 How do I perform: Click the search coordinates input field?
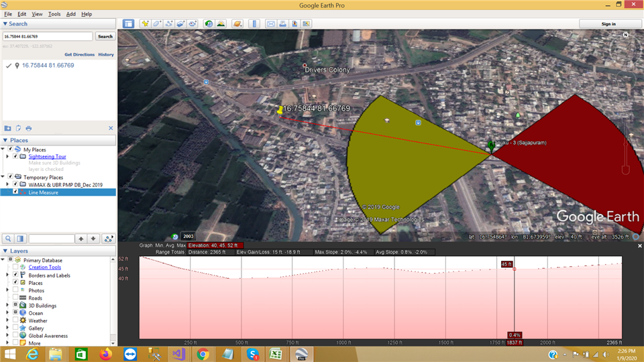[x=47, y=36]
